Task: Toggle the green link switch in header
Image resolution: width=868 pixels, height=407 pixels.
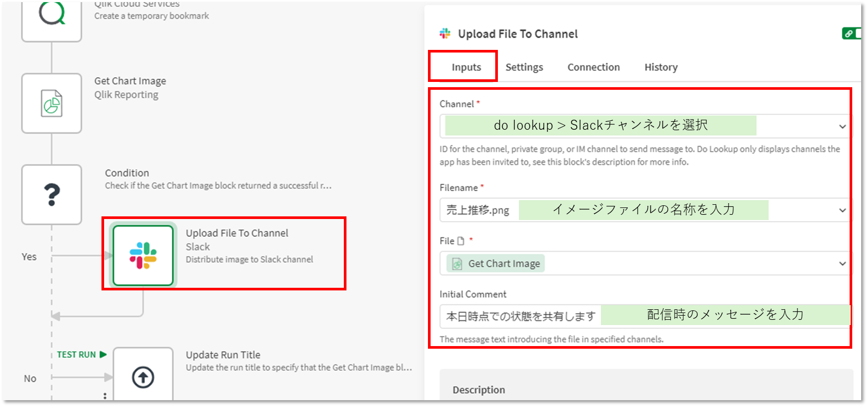Action: [x=852, y=34]
